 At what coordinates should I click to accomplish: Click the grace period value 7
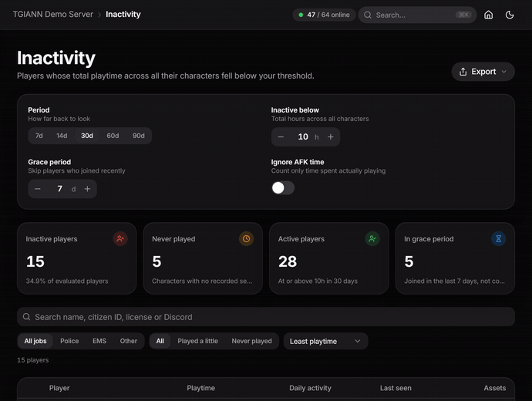(59, 189)
